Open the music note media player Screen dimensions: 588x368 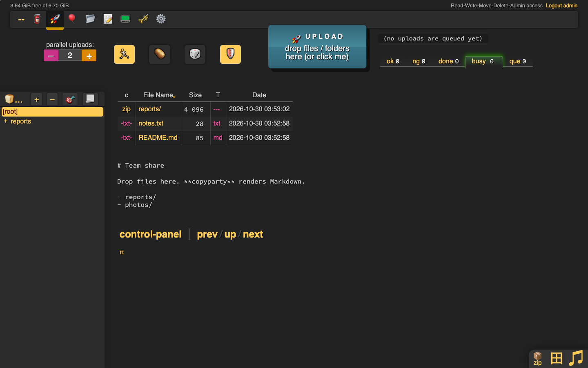click(576, 358)
